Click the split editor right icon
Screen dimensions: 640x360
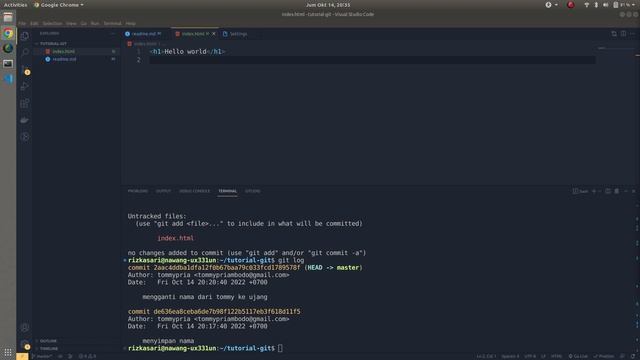point(623,33)
